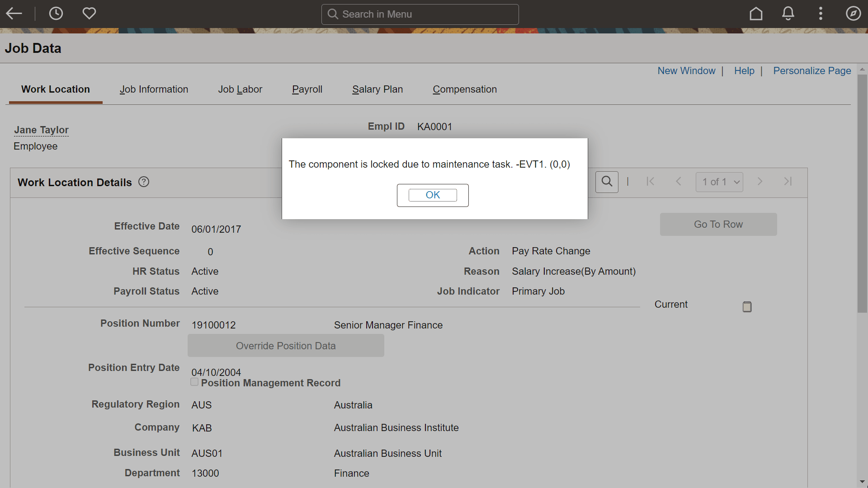This screenshot has width=868, height=488.
Task: Click the Favorites heart icon
Action: tap(89, 14)
